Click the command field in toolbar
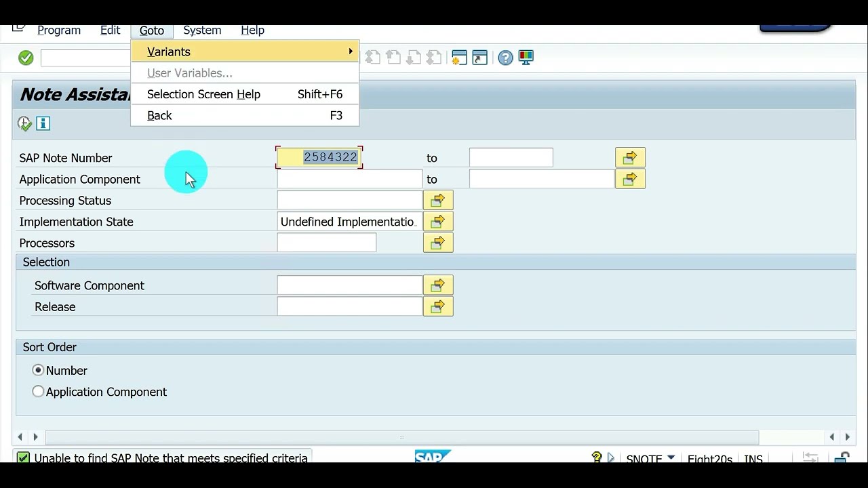Screen dimensions: 868x488 coord(85,58)
